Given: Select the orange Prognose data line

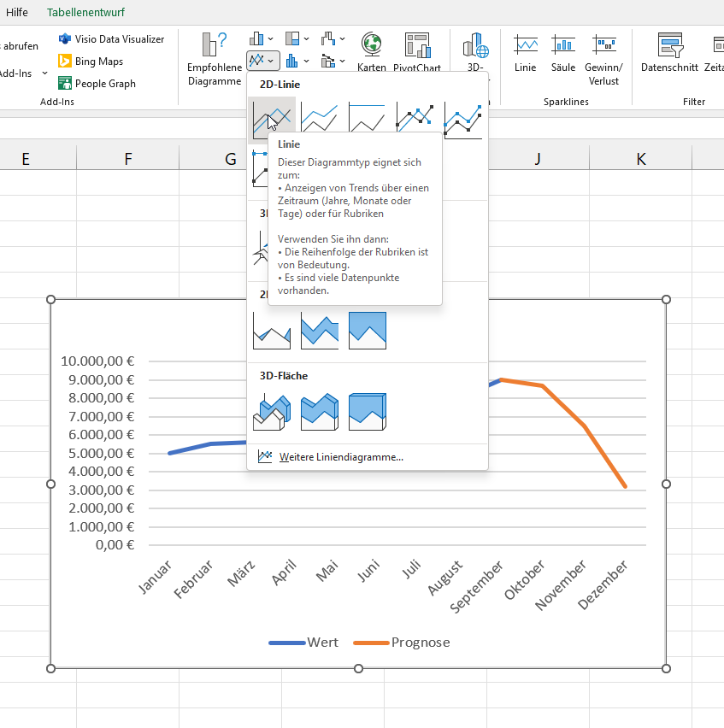Looking at the screenshot, I should (584, 426).
